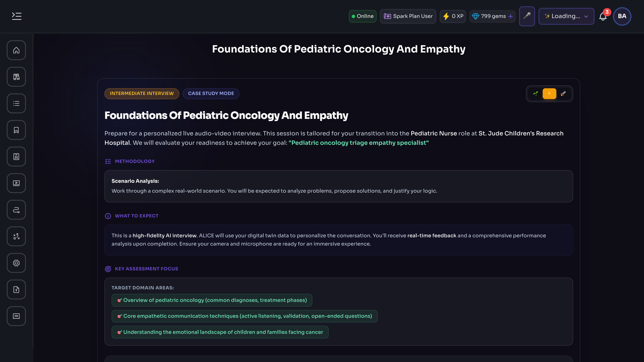This screenshot has width=644, height=362.
Task: Open the bookmarks sidebar icon
Action: pos(16,130)
